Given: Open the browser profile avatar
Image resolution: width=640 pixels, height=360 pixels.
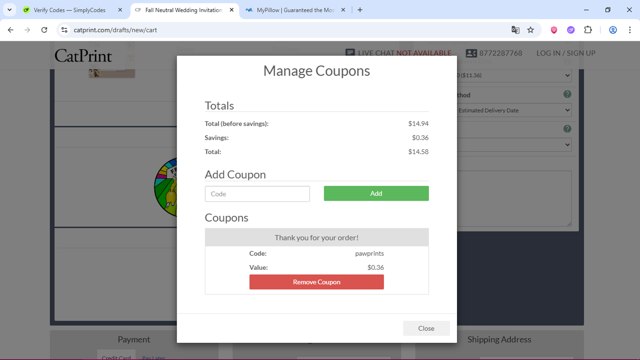Looking at the screenshot, I should pos(613,30).
